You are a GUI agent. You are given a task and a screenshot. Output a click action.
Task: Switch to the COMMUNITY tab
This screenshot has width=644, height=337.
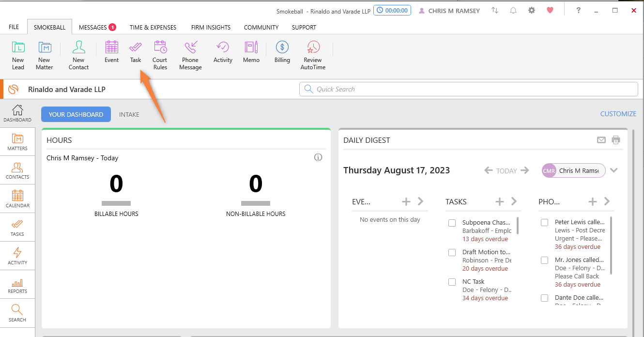click(261, 28)
